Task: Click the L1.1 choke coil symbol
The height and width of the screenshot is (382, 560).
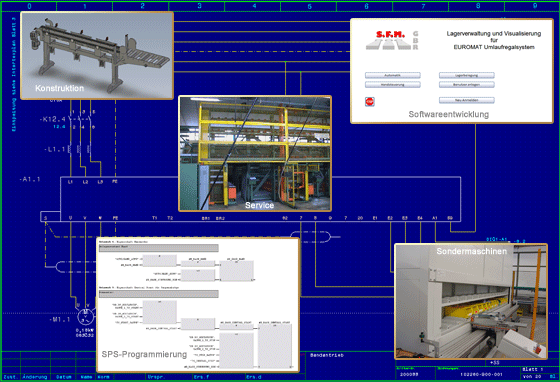Action: coord(80,149)
